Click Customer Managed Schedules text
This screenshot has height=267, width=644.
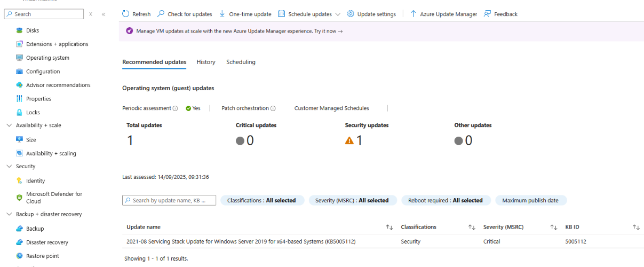tap(331, 108)
